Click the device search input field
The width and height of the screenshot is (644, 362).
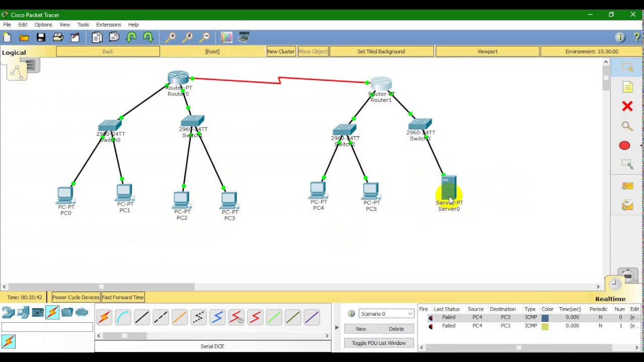47,328
